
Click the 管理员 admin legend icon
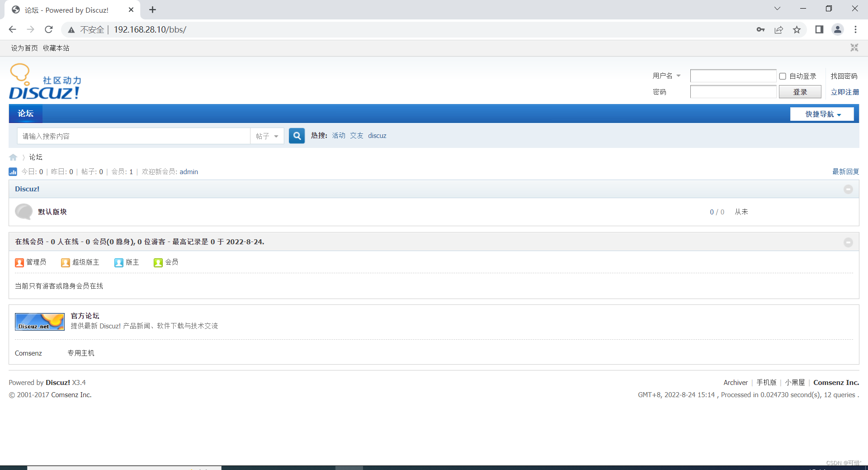click(x=19, y=262)
